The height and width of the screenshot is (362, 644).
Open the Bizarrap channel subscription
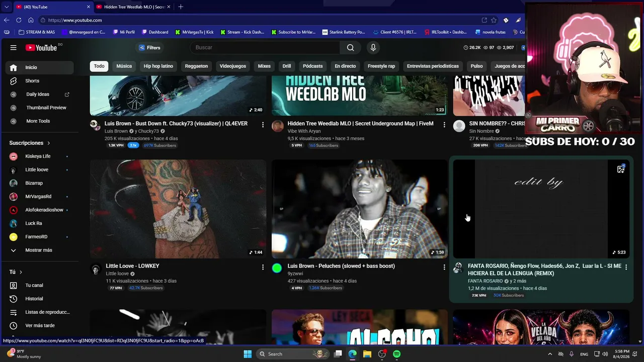39,183
